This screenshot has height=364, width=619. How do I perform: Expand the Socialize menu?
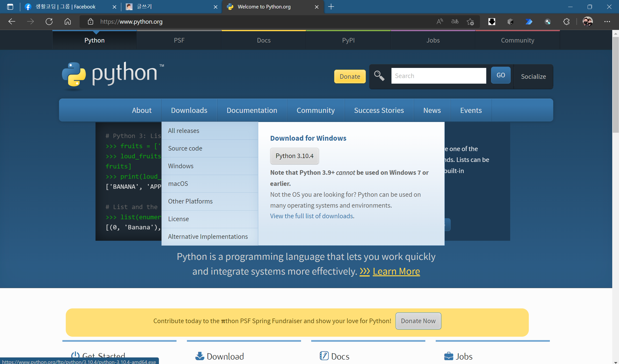533,77
